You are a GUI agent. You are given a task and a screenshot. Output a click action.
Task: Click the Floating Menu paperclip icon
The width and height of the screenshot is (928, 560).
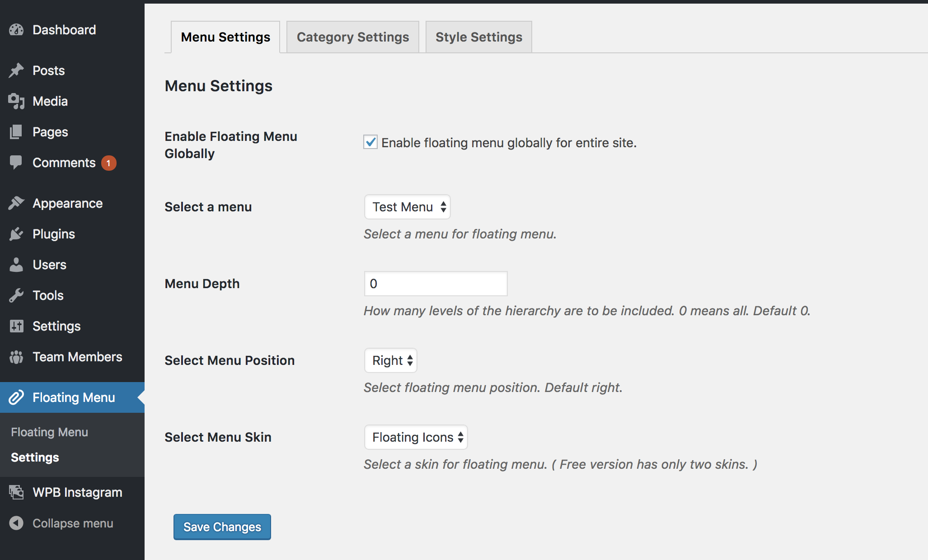[16, 397]
